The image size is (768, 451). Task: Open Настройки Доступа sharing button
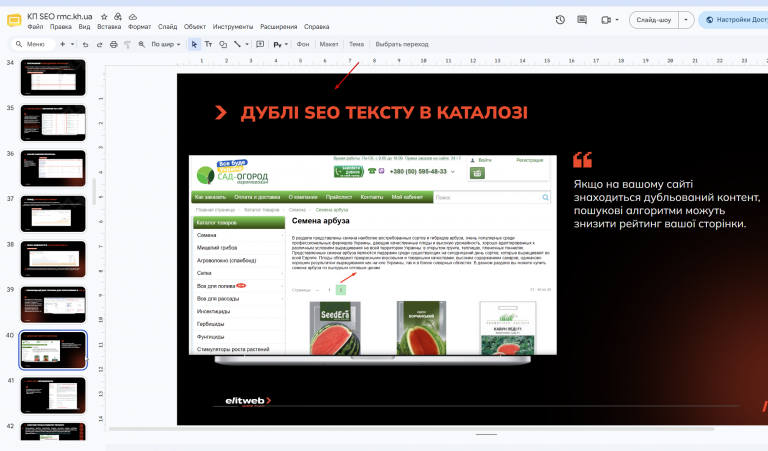pyautogui.click(x=734, y=20)
